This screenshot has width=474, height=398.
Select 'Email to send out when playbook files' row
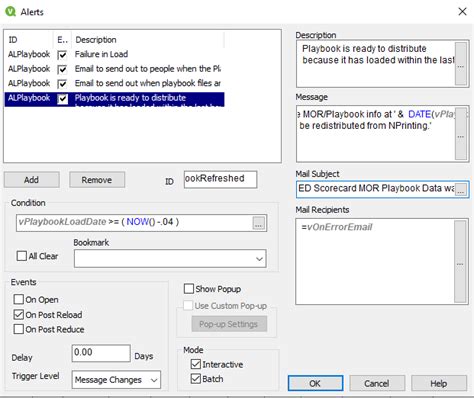coord(114,83)
